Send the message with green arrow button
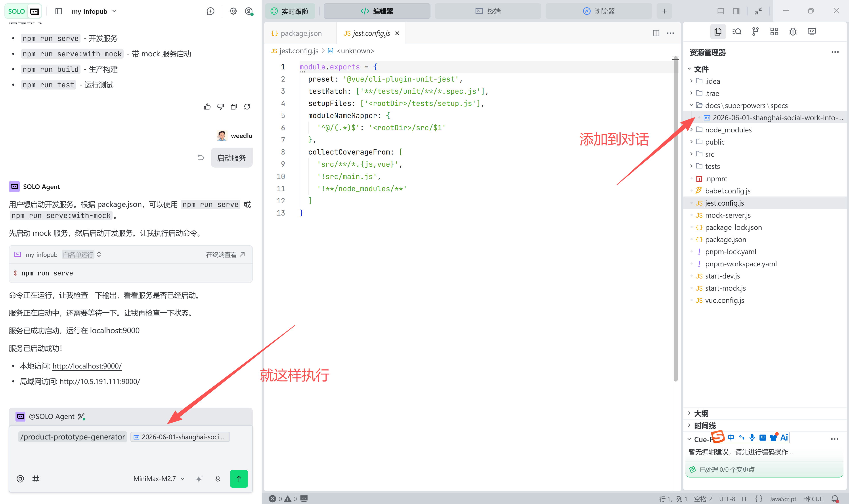Viewport: 849px width, 504px height. [239, 479]
